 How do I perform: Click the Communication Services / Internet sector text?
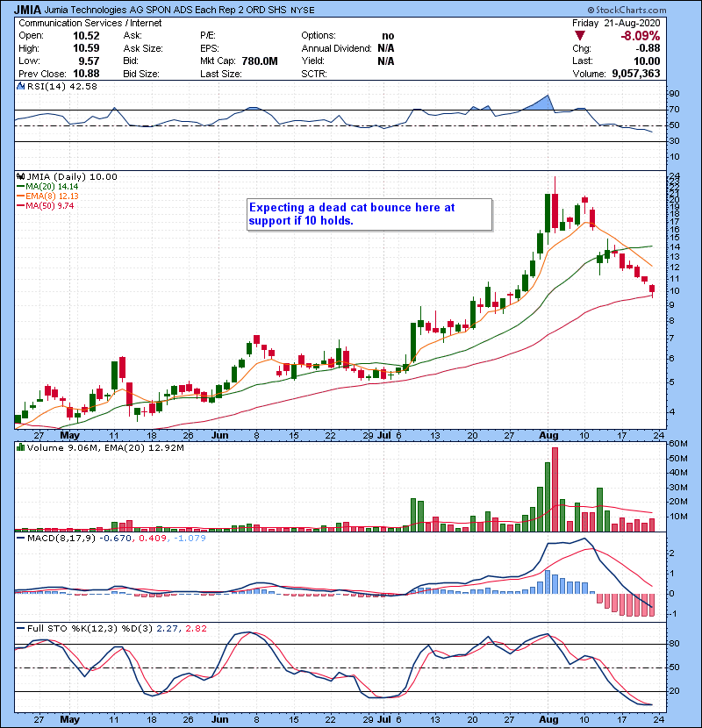coord(90,23)
